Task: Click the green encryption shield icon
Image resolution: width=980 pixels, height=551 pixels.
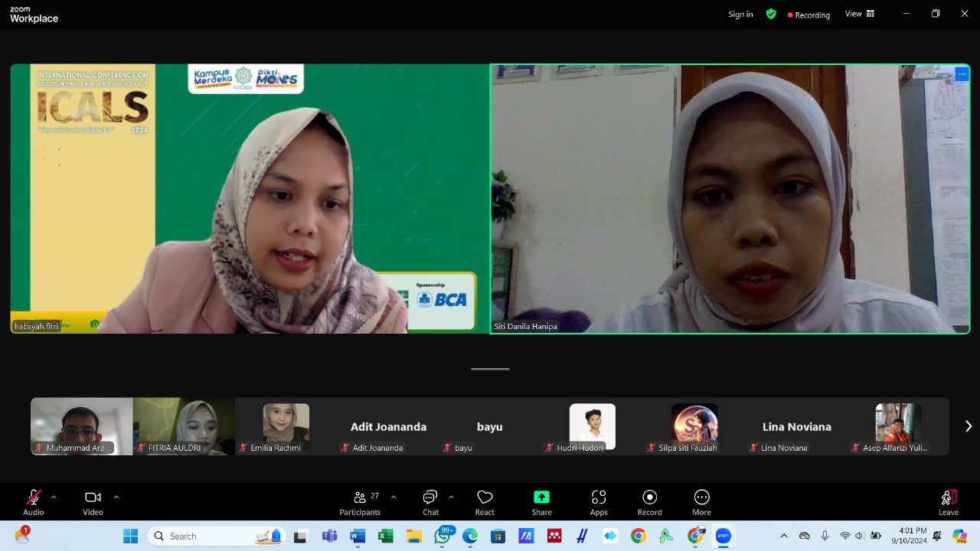Action: coord(771,14)
